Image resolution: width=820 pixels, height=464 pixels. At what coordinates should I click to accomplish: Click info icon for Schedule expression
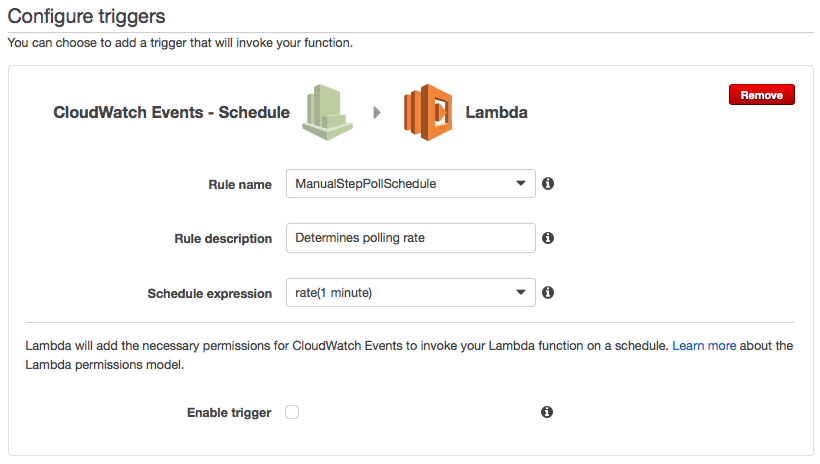tap(548, 293)
